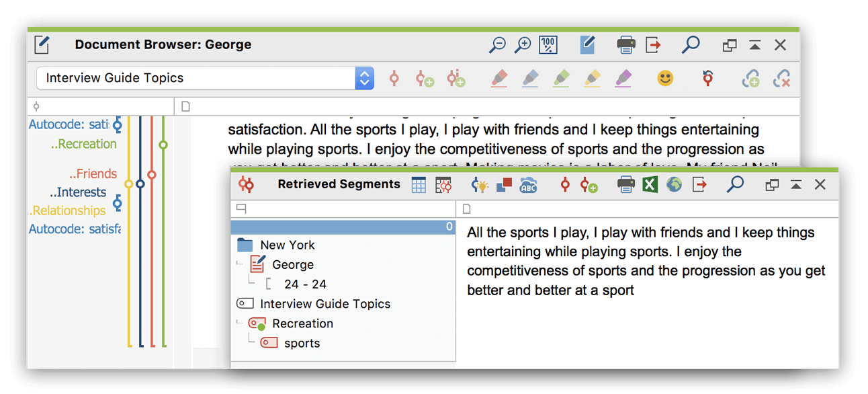Image resolution: width=868 pixels, height=394 pixels.
Task: Highlight the selection in yellow
Action: (592, 79)
